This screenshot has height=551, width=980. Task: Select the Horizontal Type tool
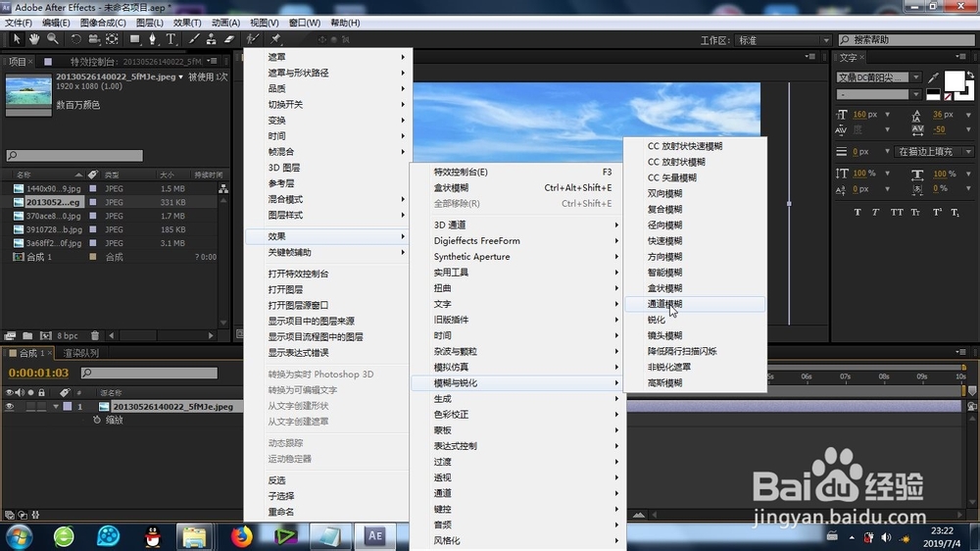[171, 39]
